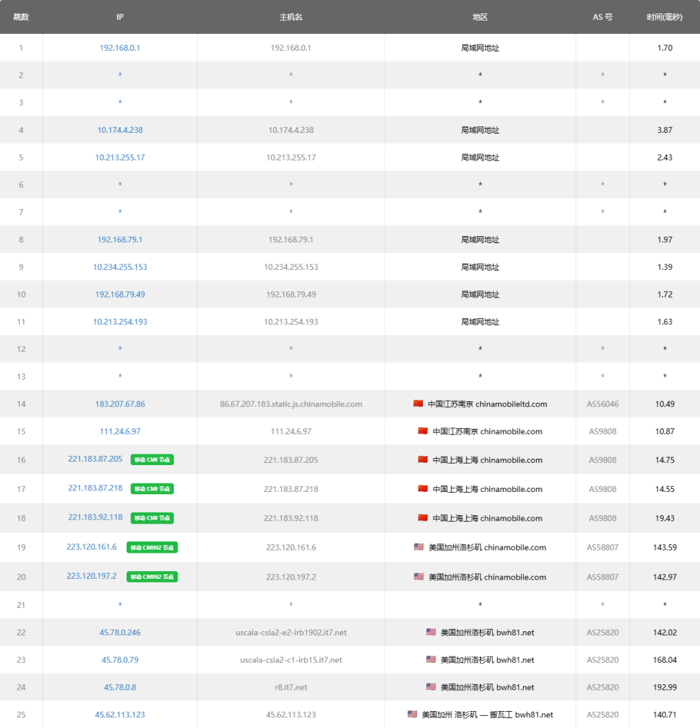Click the green CMIN2 badge beside 223.120.197.2
This screenshot has width=700, height=728.
click(x=152, y=577)
